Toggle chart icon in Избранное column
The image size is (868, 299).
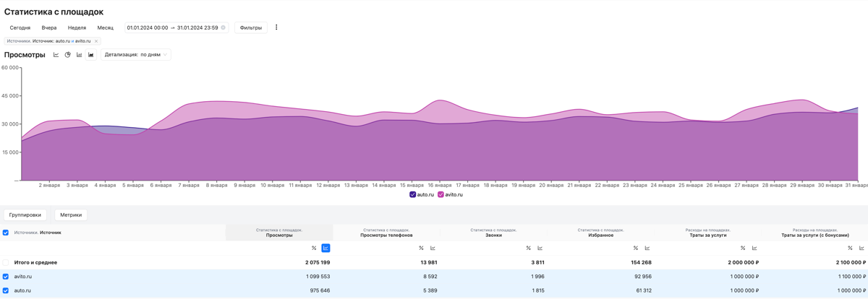tap(647, 248)
